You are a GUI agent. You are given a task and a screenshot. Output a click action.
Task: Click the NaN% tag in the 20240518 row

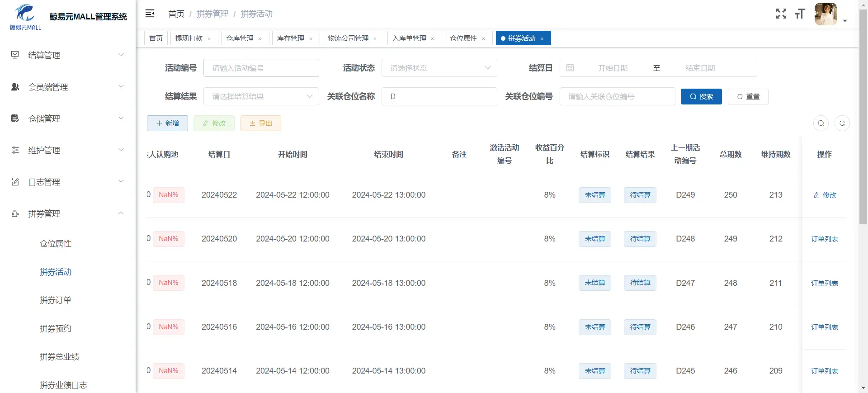pyautogui.click(x=169, y=283)
